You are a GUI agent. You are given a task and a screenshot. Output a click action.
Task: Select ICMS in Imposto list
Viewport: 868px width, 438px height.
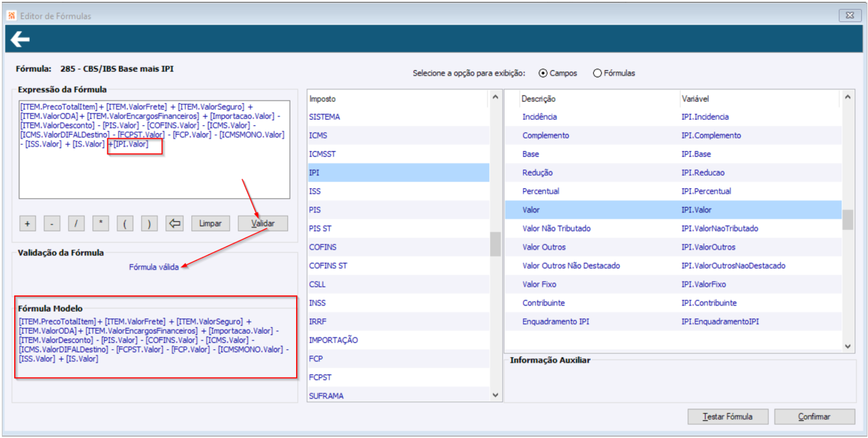[x=399, y=135]
